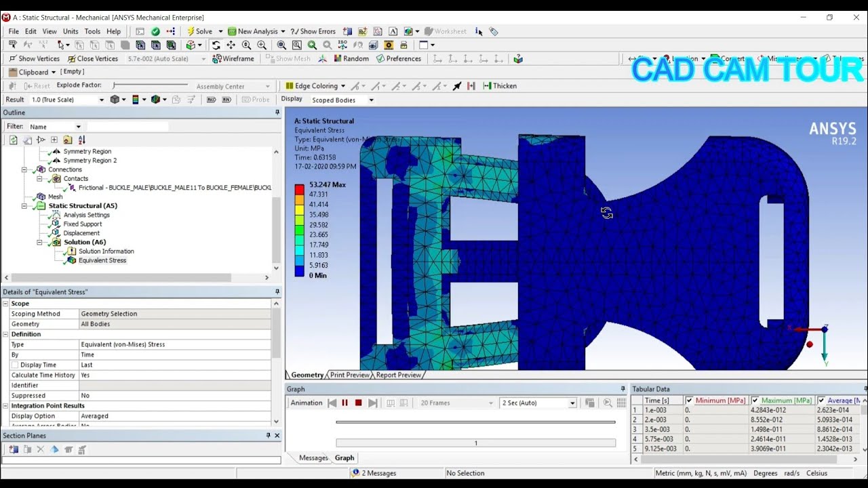868x488 pixels.
Task: Click the outline refresh icon
Action: [13, 140]
